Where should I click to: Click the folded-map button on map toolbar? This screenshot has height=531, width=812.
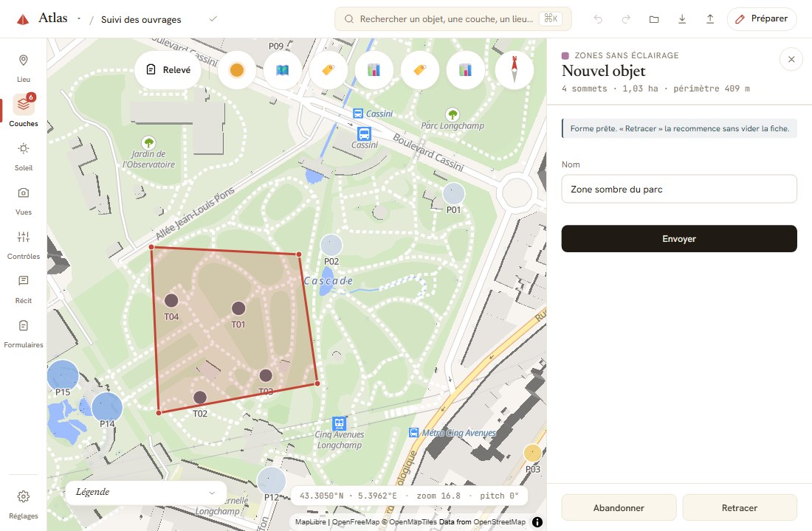(x=282, y=70)
